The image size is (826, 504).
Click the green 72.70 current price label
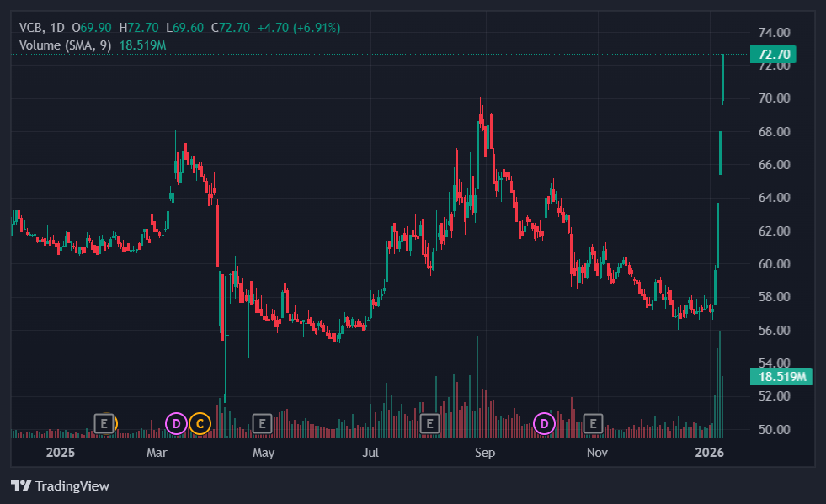773,55
